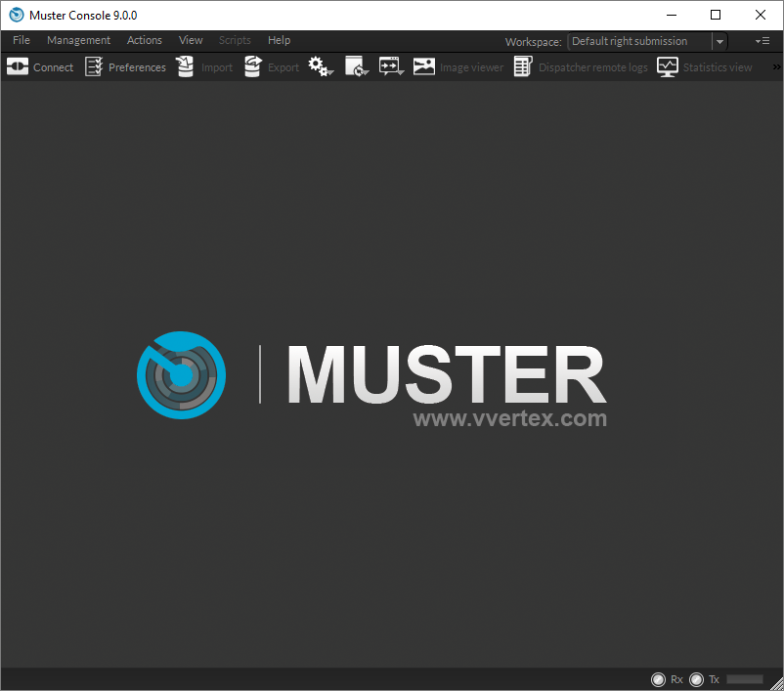Viewport: 784px width, 691px height.
Task: Click the Tx network indicator
Action: [x=697, y=678]
